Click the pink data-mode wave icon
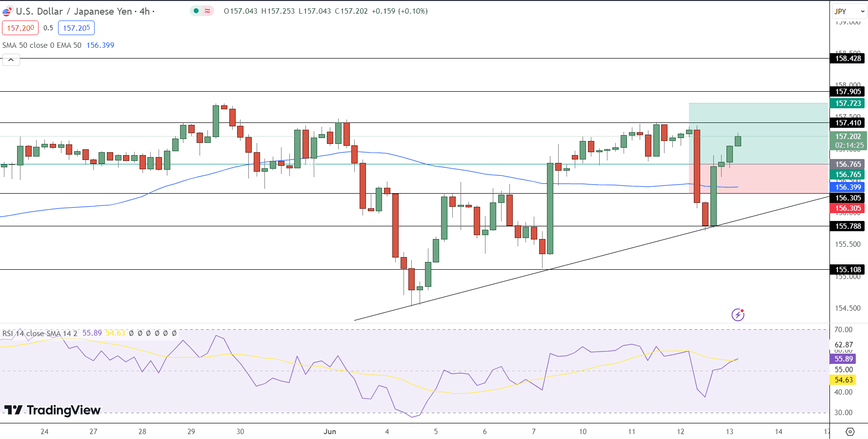 click(207, 11)
